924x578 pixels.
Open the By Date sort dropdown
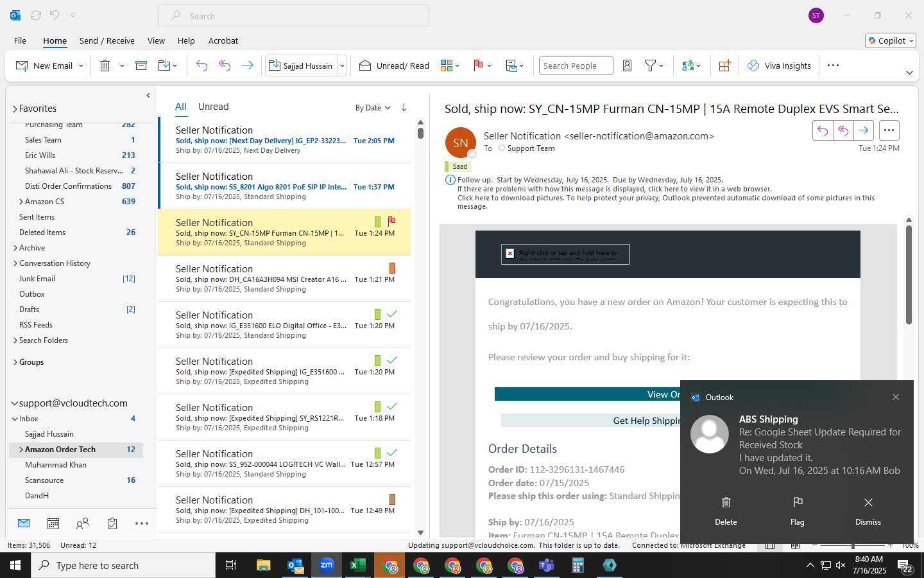[x=373, y=108]
